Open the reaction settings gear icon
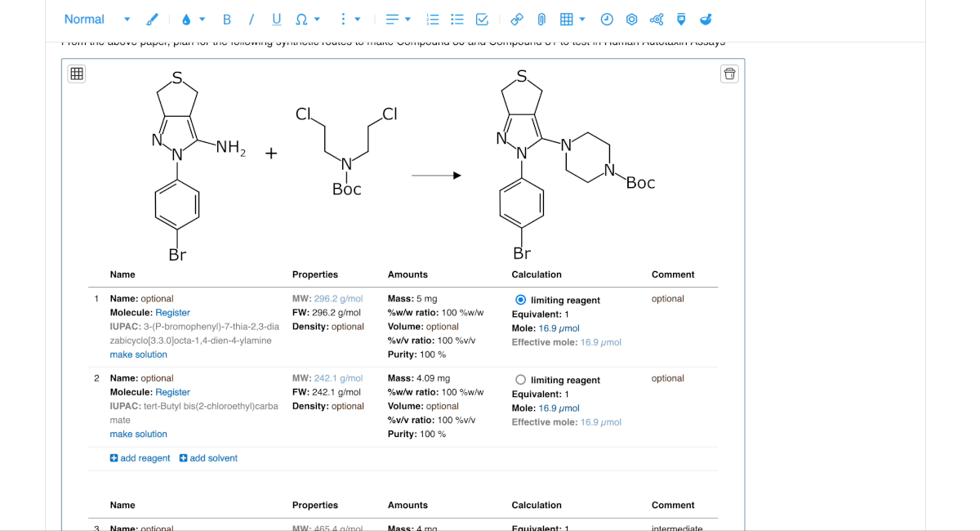Image resolution: width=980 pixels, height=531 pixels. (631, 19)
